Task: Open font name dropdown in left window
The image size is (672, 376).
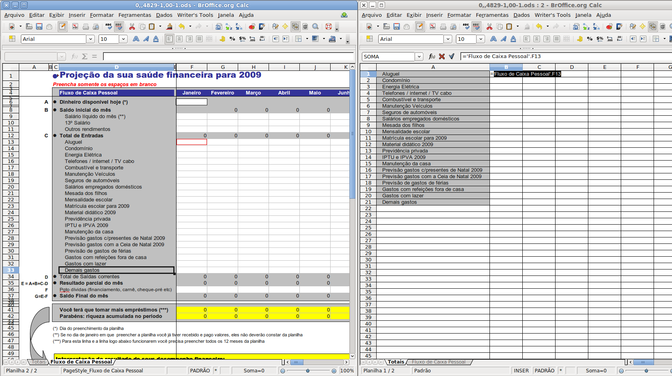Action: coord(90,39)
